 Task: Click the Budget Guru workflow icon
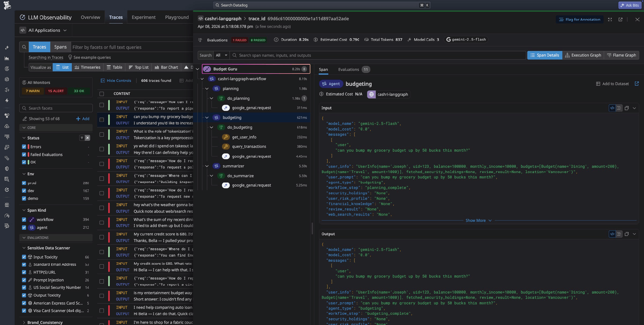(207, 69)
